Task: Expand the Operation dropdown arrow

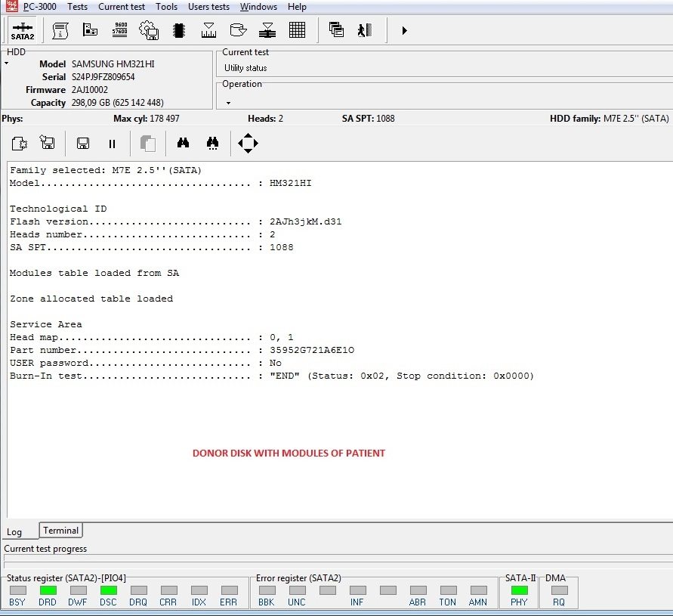Action: click(228, 103)
